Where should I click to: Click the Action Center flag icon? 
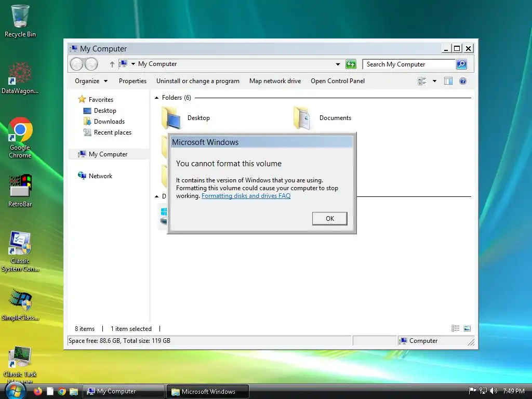coord(472,391)
